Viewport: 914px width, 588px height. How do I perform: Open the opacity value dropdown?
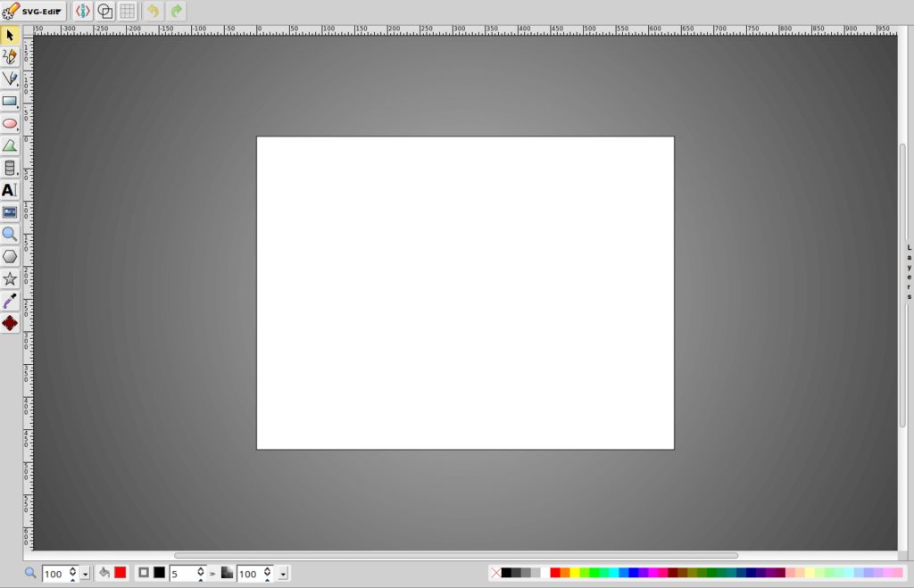pos(284,574)
